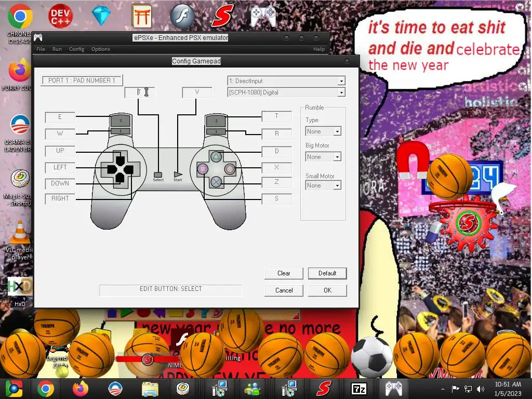Image resolution: width=532 pixels, height=399 pixels.
Task: Edit the R1 mapping field R
Action: tap(276, 134)
